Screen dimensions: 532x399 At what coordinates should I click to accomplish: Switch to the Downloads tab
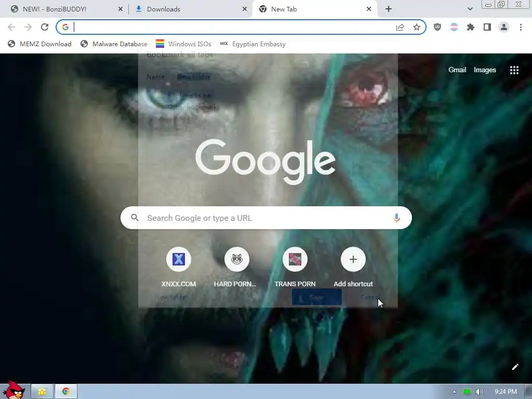tap(190, 9)
